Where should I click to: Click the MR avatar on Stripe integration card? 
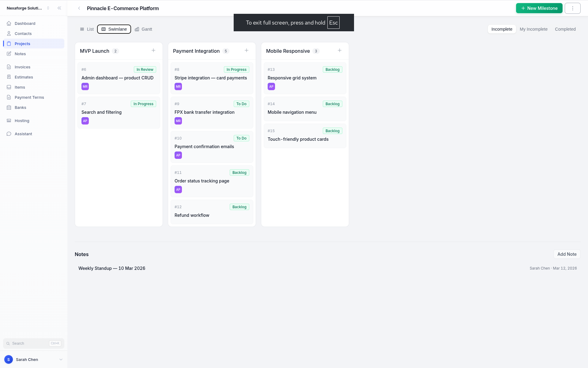(x=178, y=87)
